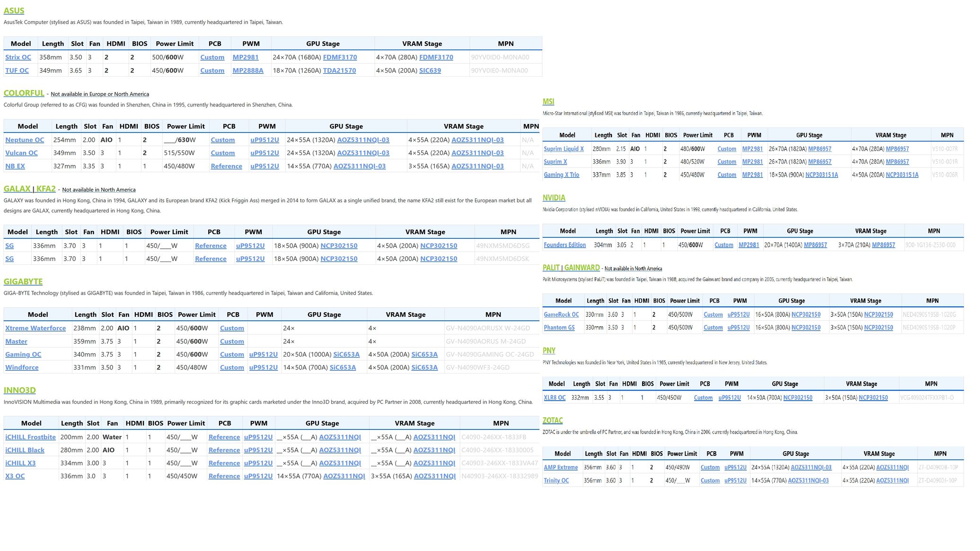
Task: Click Reference PCB link in iCHILL Black row
Action: click(224, 450)
